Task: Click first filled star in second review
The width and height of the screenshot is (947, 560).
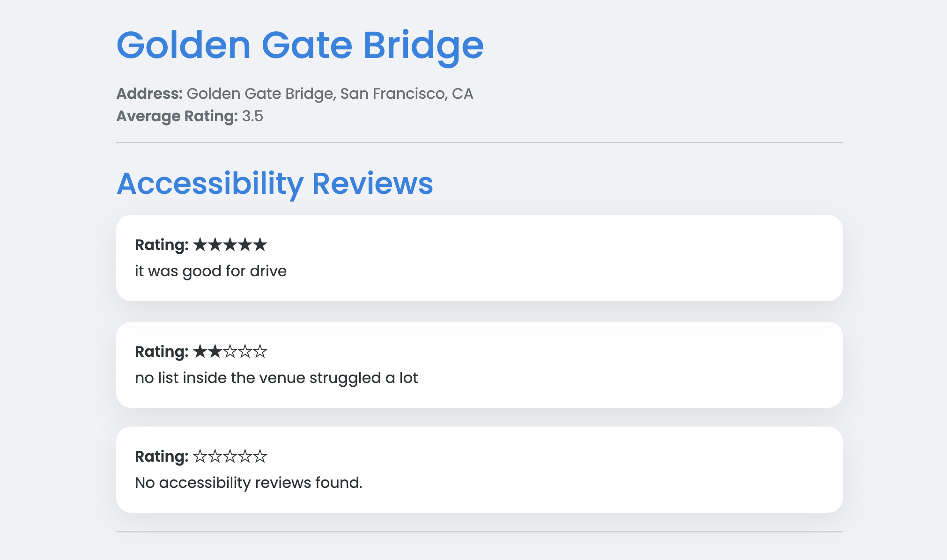Action: (200, 352)
